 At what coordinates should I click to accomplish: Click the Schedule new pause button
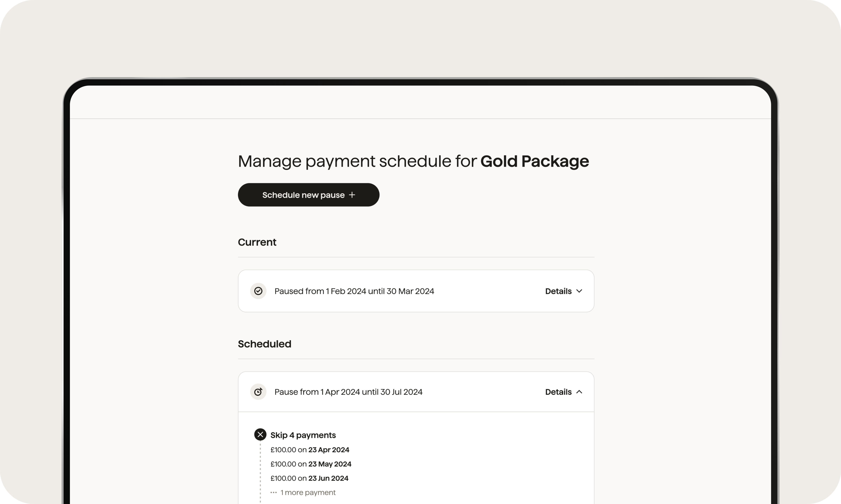point(308,195)
